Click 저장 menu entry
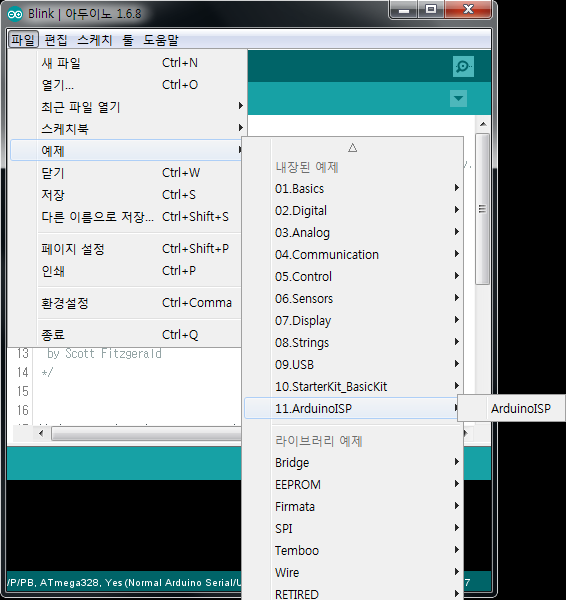 pyautogui.click(x=128, y=194)
